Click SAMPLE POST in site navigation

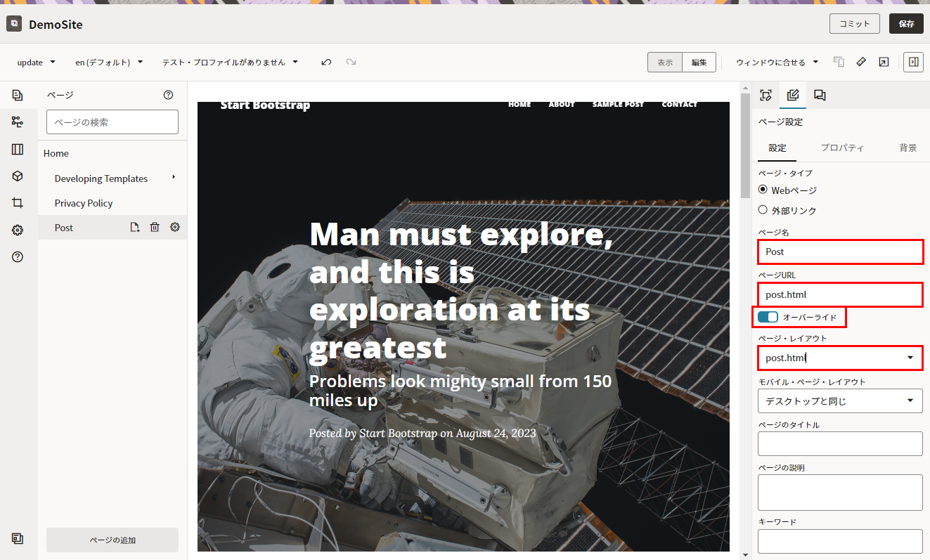618,104
